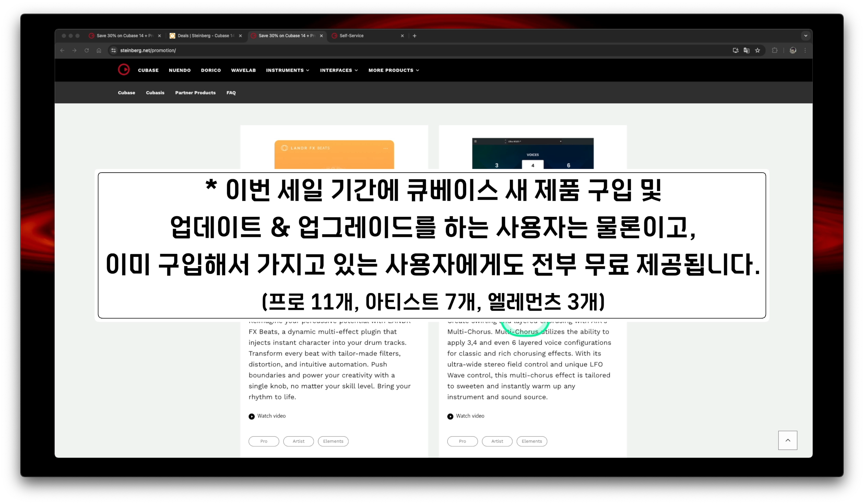Open a new tab with the plus icon

point(414,36)
